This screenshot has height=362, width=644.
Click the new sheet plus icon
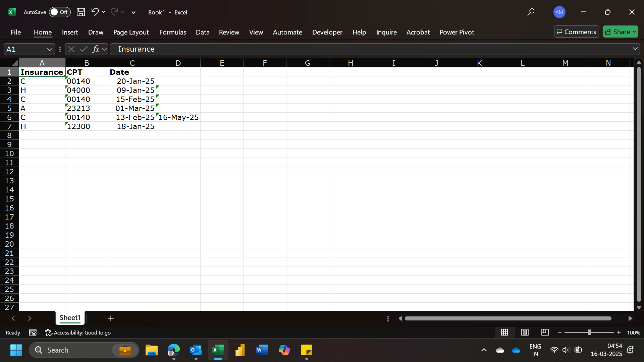(x=111, y=318)
